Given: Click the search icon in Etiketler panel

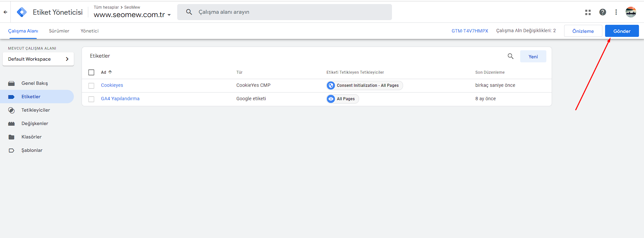Looking at the screenshot, I should click(510, 56).
